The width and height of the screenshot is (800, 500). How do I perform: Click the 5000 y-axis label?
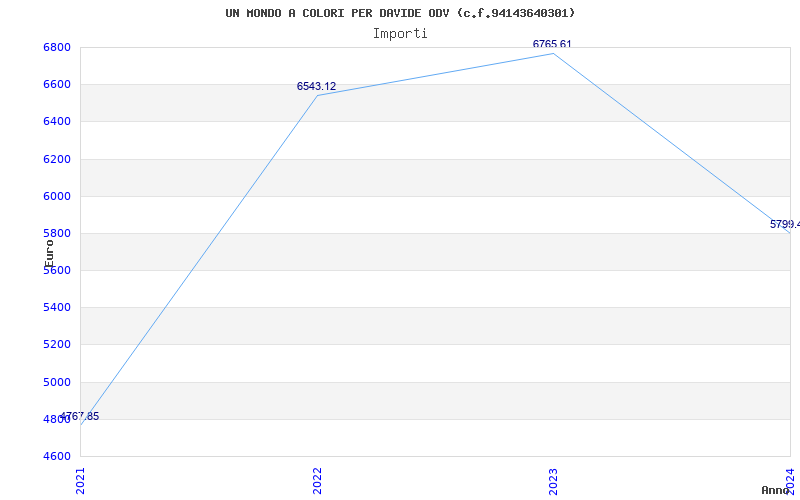click(56, 382)
